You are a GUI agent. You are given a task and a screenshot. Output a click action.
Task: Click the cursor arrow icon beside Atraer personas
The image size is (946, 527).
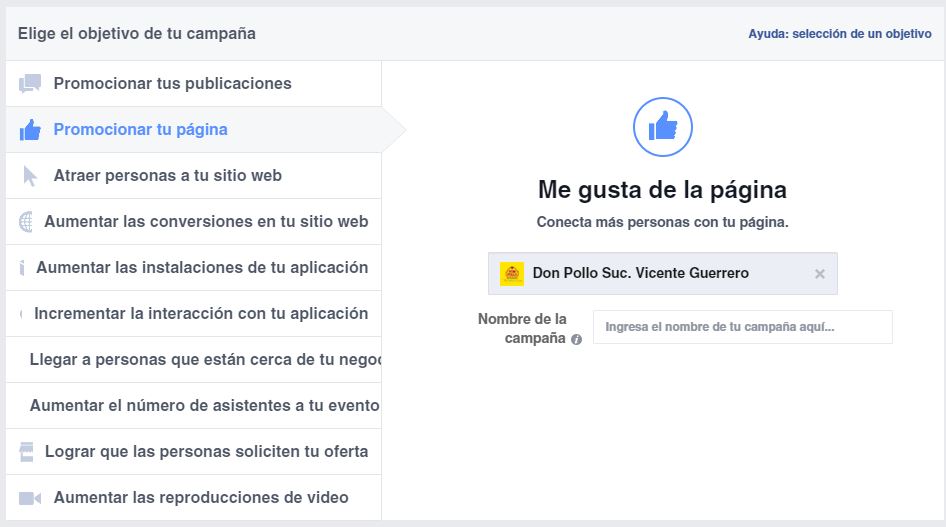pyautogui.click(x=30, y=176)
